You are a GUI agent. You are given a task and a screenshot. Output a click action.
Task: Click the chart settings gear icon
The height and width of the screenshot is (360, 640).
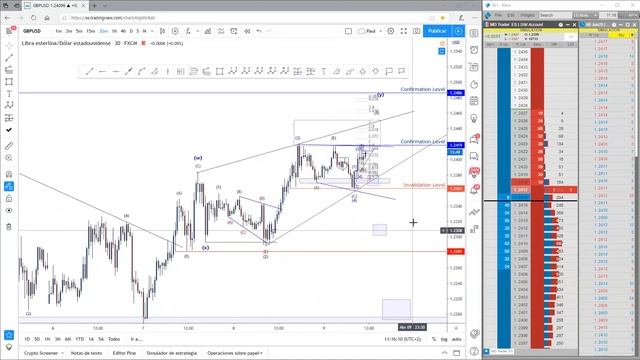pos(391,31)
